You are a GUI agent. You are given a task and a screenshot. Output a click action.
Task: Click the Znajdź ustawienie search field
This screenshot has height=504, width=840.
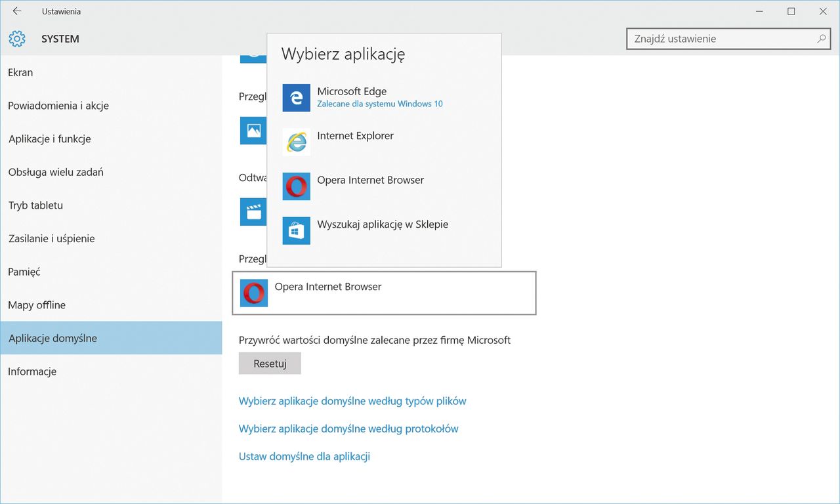click(728, 39)
